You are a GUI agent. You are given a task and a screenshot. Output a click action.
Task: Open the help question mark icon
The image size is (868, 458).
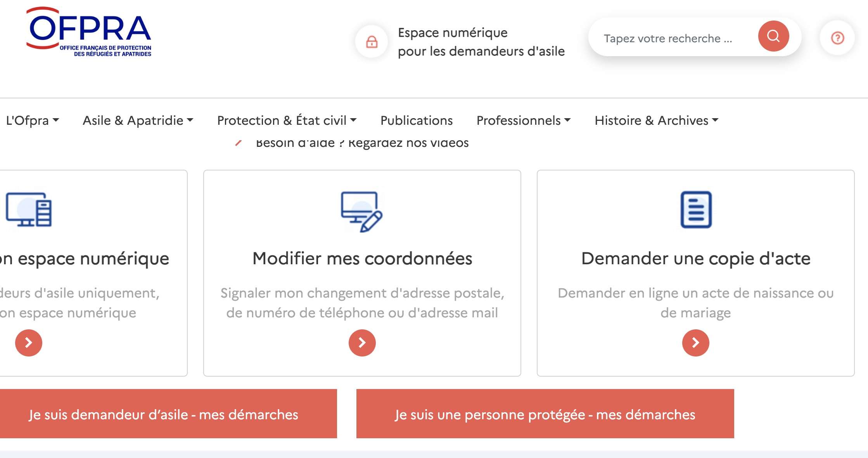pos(837,38)
